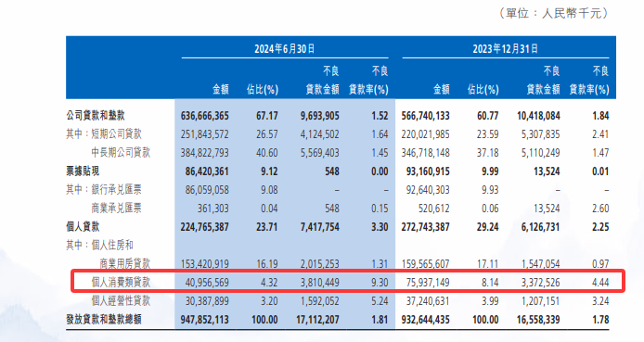The image size is (644, 342).
Task: Click the value 30,387,899
Action: pyautogui.click(x=207, y=301)
